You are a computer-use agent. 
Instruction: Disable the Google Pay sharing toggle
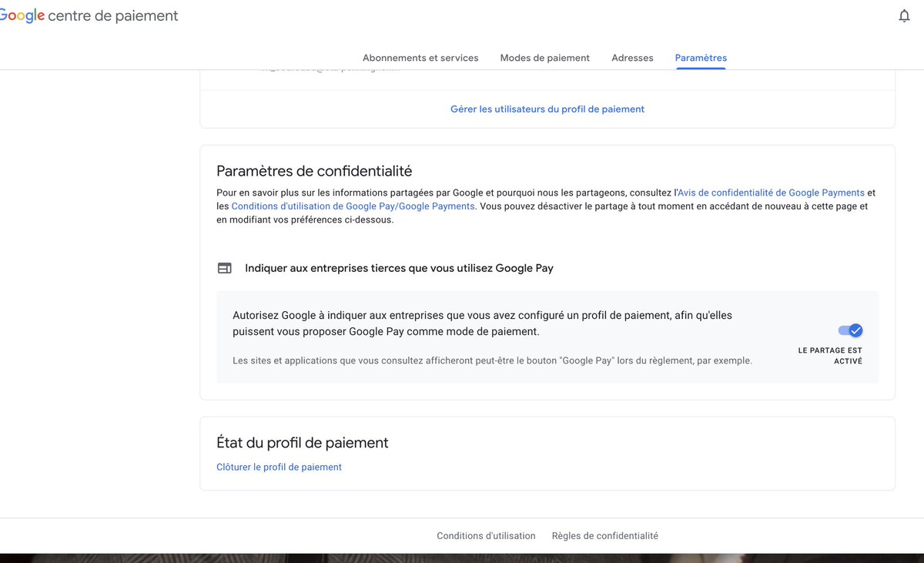coord(851,330)
